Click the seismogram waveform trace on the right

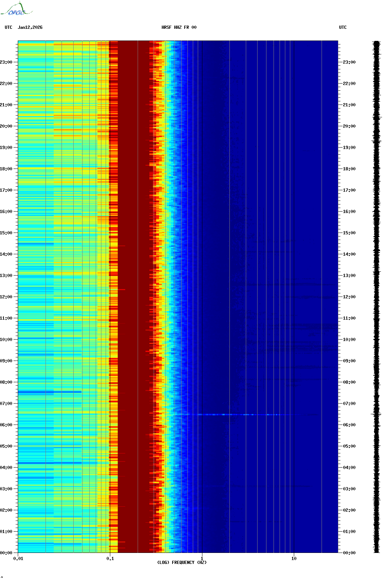[x=376, y=284]
